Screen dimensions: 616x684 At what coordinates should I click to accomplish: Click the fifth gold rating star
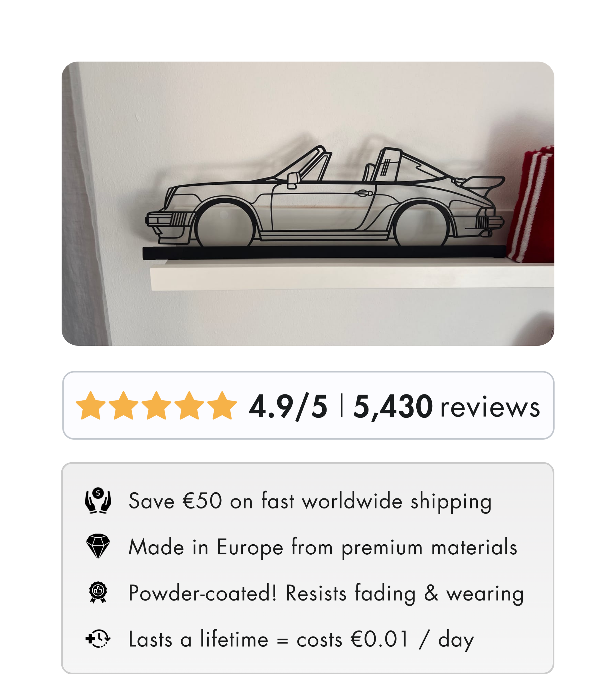pos(222,405)
